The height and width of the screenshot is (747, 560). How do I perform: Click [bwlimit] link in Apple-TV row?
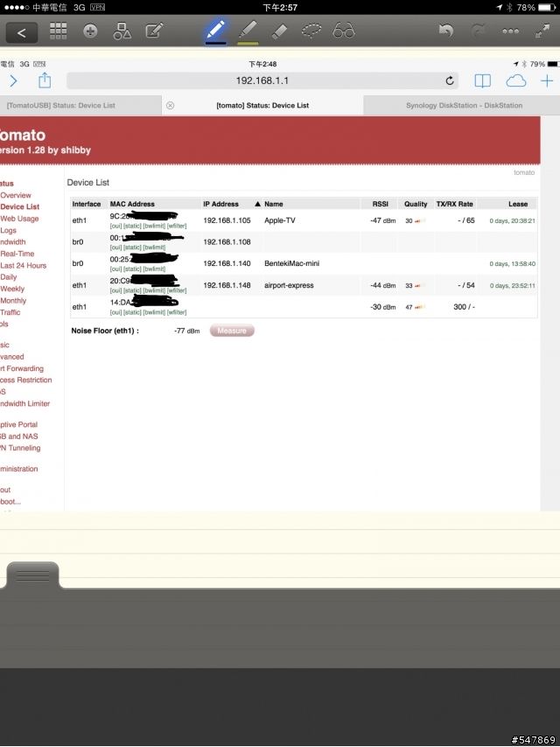pos(154,226)
